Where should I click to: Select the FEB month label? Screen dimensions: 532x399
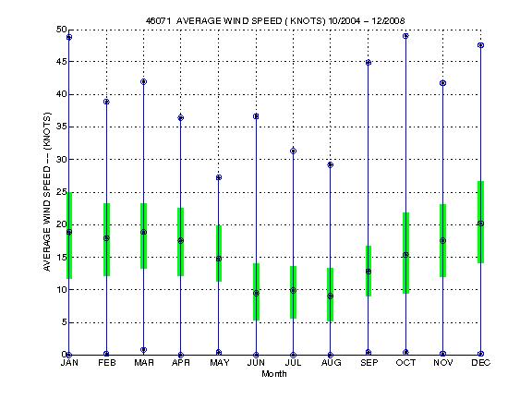tap(107, 363)
